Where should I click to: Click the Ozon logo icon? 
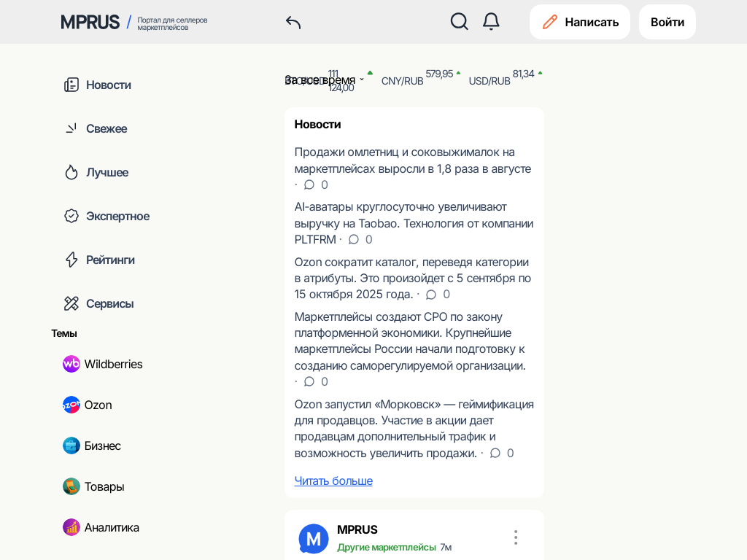click(x=71, y=405)
